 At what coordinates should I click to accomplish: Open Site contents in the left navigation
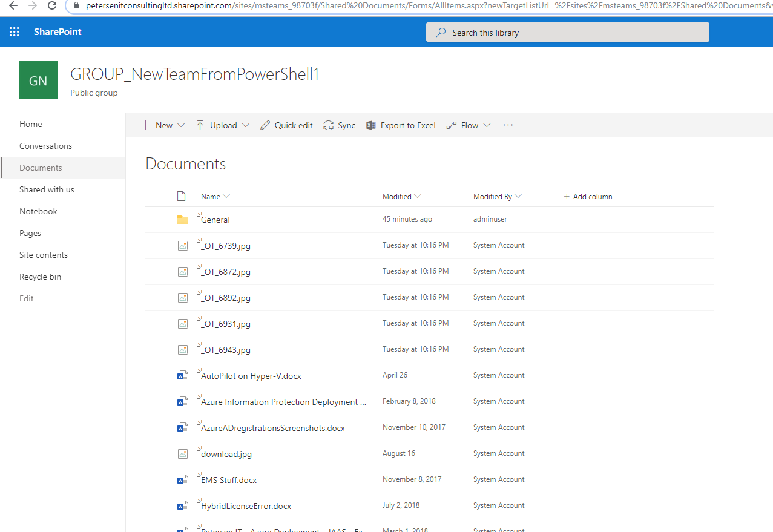coord(44,255)
